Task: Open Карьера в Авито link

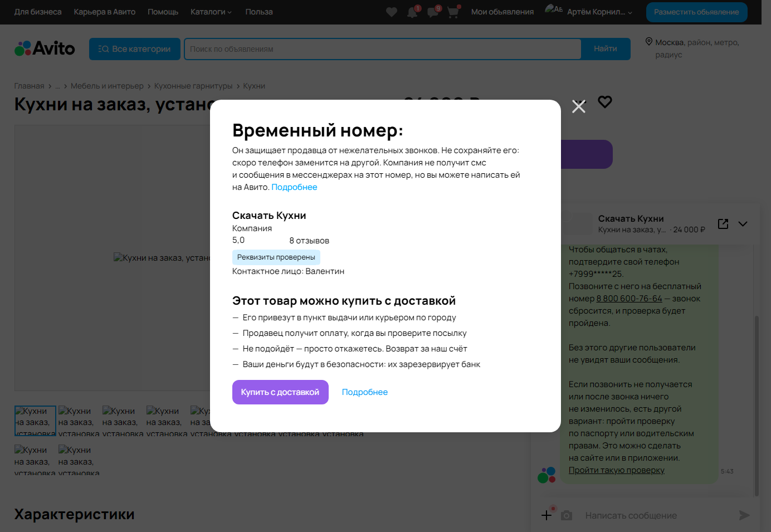Action: click(105, 12)
